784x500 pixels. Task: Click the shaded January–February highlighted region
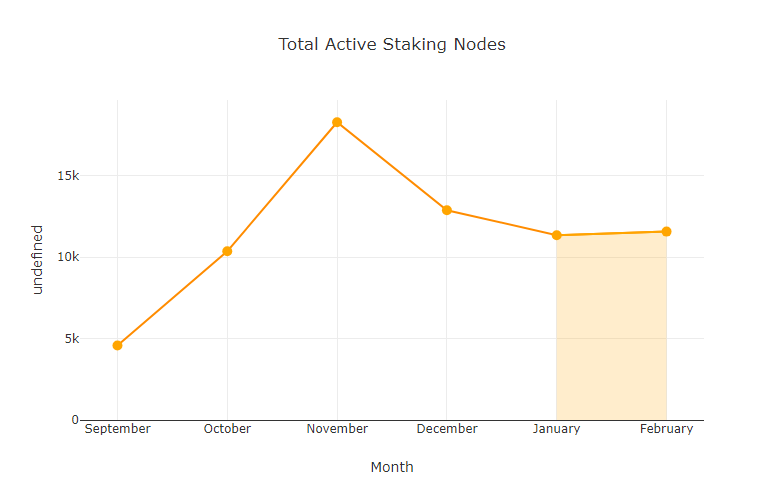[x=611, y=330]
